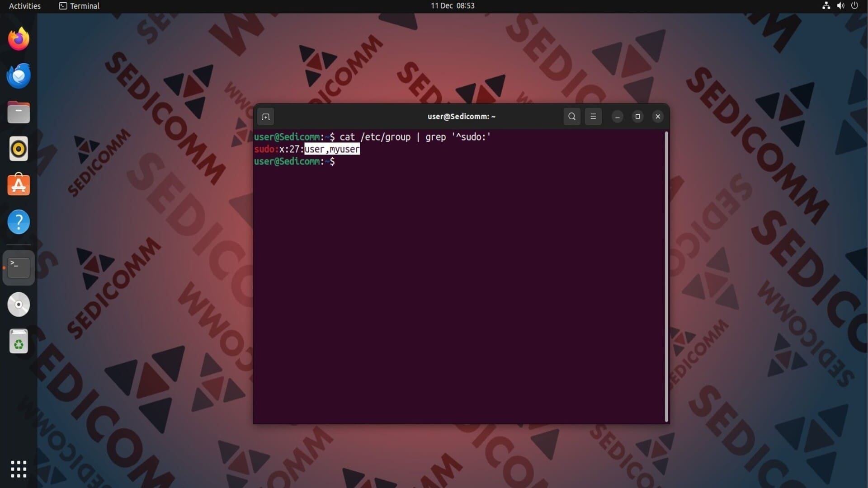868x488 pixels.
Task: Open the terminal search
Action: click(x=571, y=117)
